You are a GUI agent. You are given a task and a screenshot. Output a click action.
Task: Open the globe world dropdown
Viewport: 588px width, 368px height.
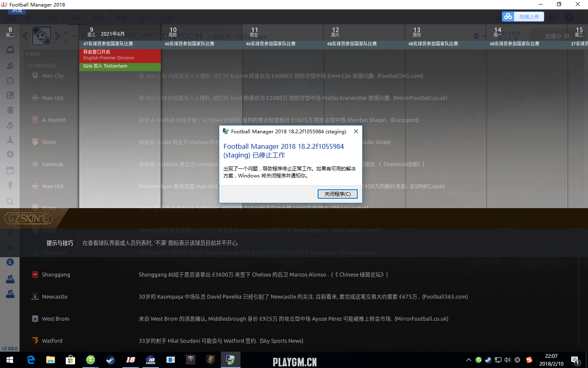(x=479, y=36)
